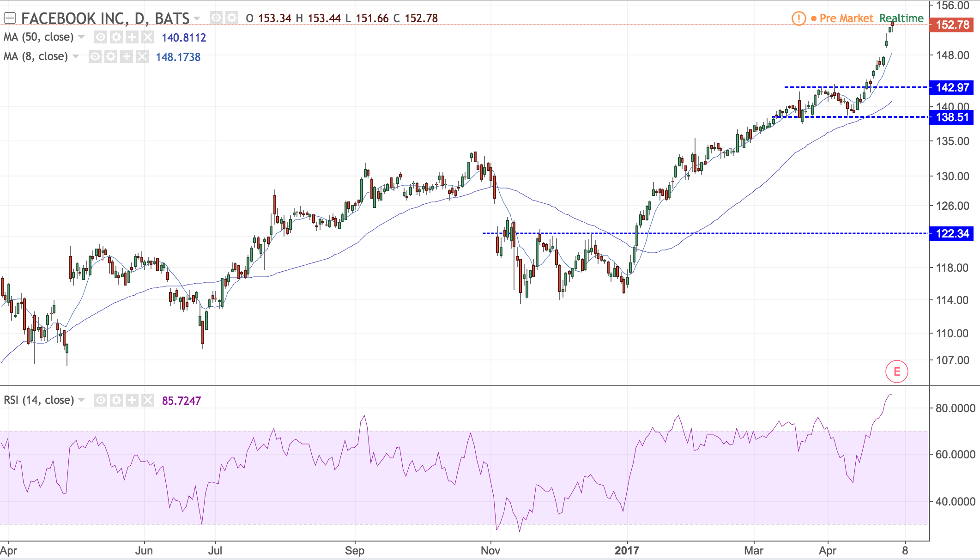Image resolution: width=980 pixels, height=560 pixels.
Task: Click the Realtime status label
Action: (901, 18)
